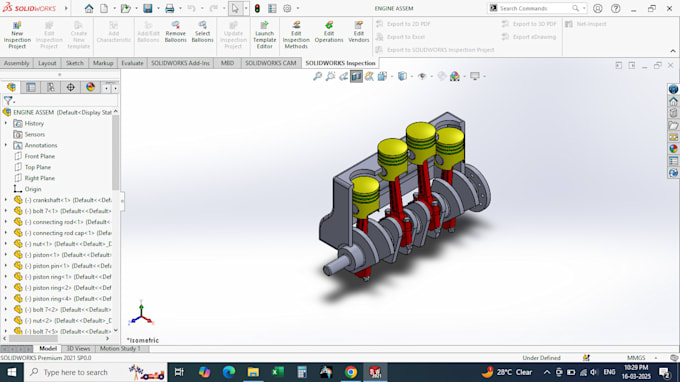This screenshot has width=680, height=382.
Task: Open Excel from the Windows taskbar
Action: point(278,372)
